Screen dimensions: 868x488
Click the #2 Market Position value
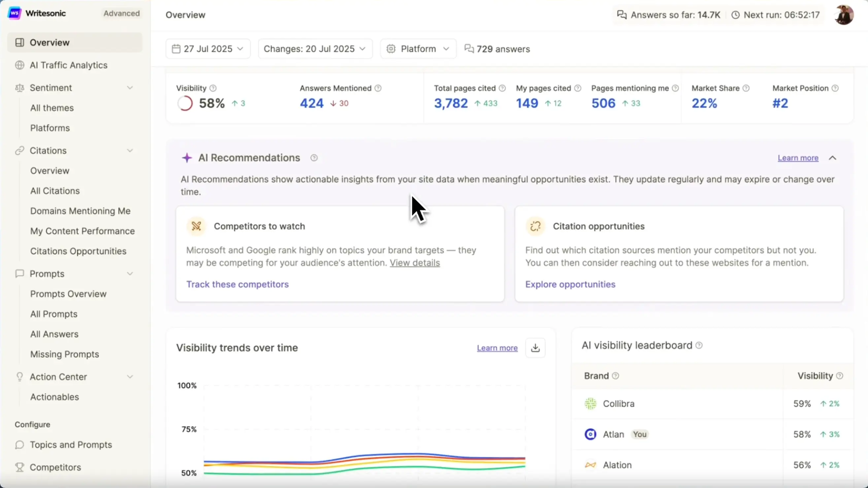click(x=780, y=103)
